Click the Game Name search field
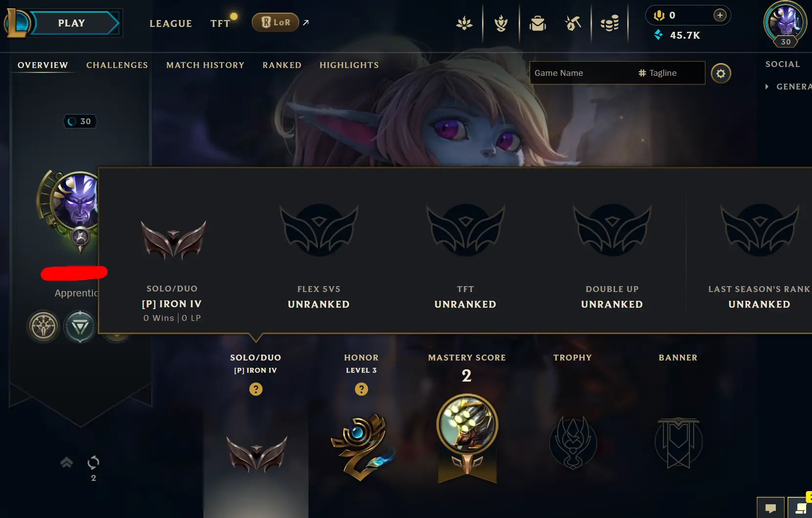The image size is (812, 518). pos(582,73)
